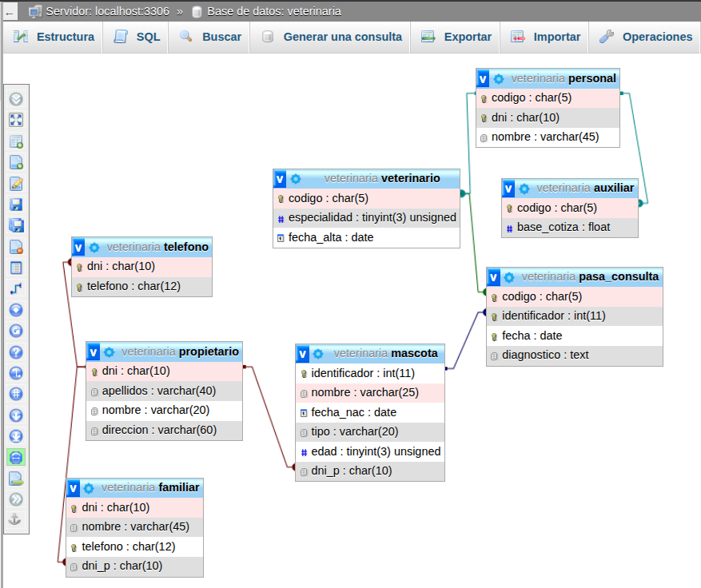Image resolution: width=701 pixels, height=588 pixels.
Task: Switch to the SQL tab
Action: coord(137,37)
